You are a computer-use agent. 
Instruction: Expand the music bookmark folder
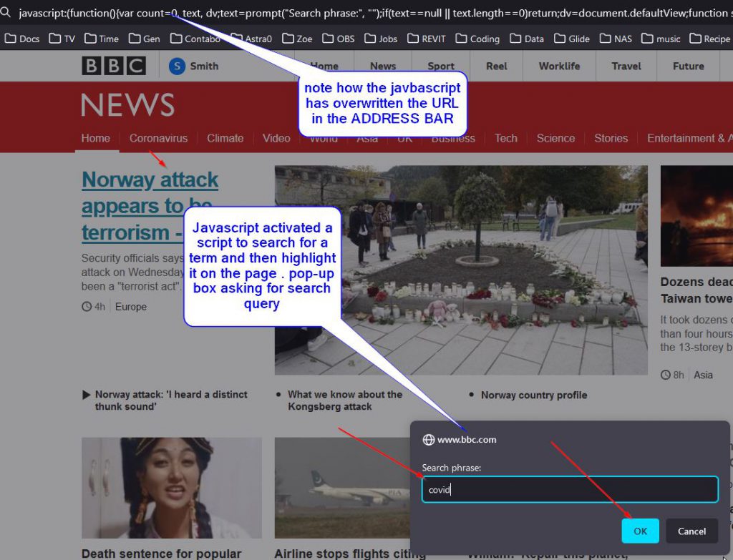point(661,39)
